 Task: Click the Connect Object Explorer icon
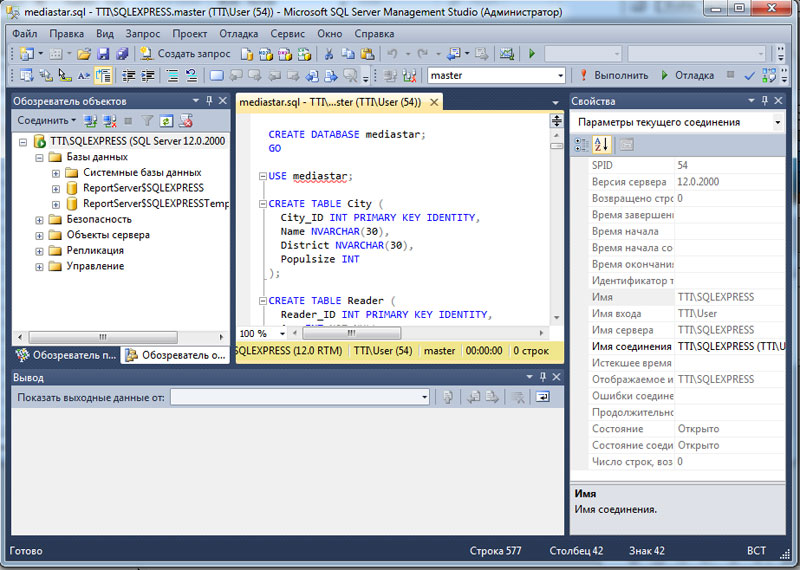pyautogui.click(x=91, y=121)
